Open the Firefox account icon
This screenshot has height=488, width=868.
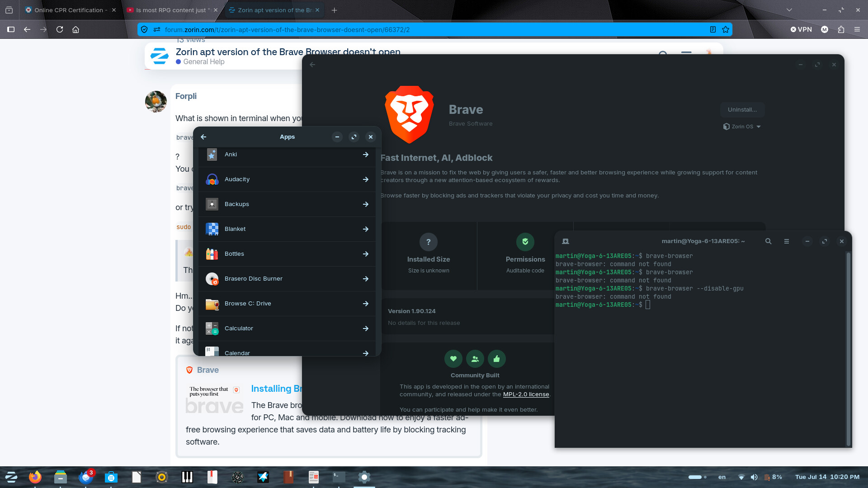825,29
